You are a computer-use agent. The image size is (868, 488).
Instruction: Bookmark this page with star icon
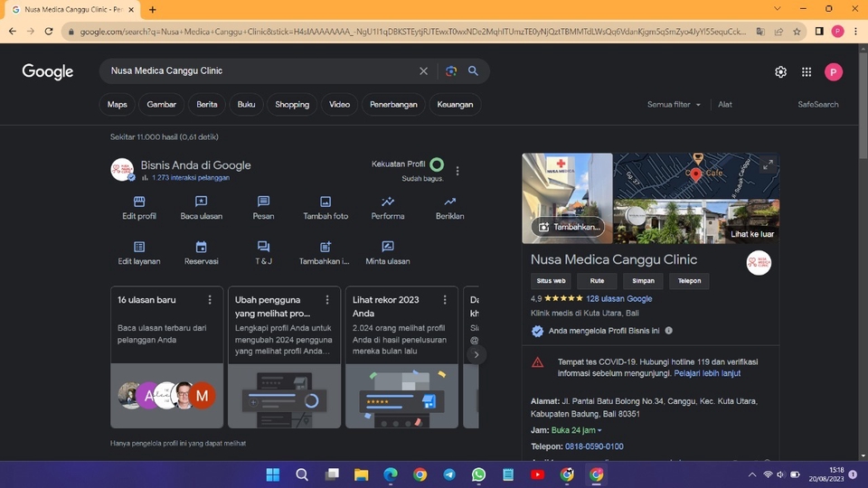(797, 32)
